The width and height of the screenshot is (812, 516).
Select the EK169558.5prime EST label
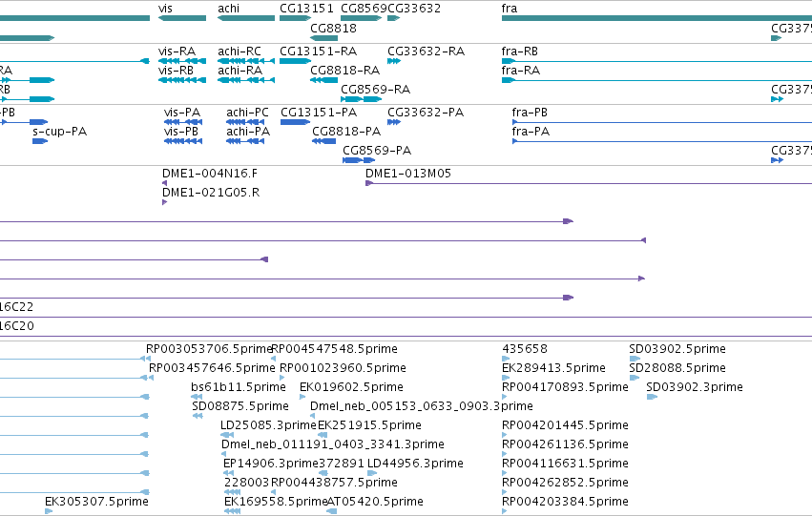276,502
